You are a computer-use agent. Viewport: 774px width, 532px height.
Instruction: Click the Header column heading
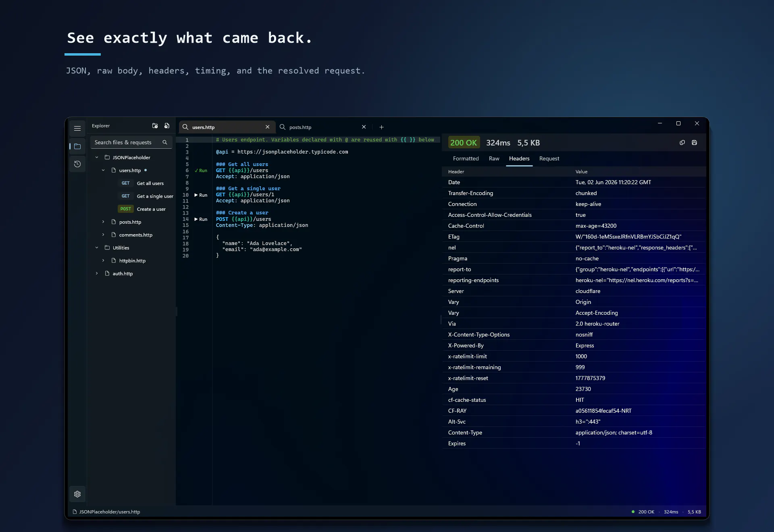coord(456,172)
